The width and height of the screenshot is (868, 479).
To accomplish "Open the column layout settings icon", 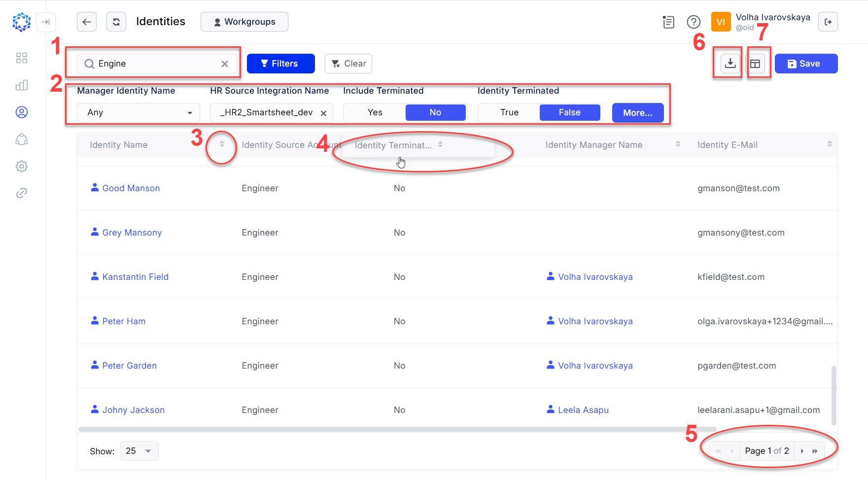I will pyautogui.click(x=755, y=64).
